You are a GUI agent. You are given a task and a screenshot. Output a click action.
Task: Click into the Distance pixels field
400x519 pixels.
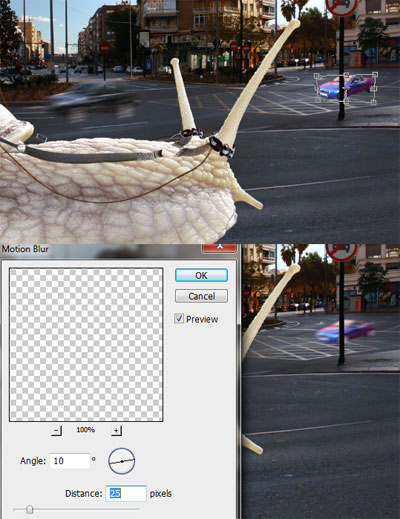pyautogui.click(x=126, y=493)
